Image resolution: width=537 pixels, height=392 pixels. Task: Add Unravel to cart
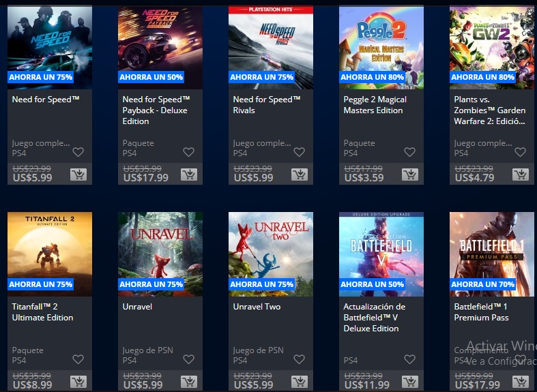(x=189, y=382)
